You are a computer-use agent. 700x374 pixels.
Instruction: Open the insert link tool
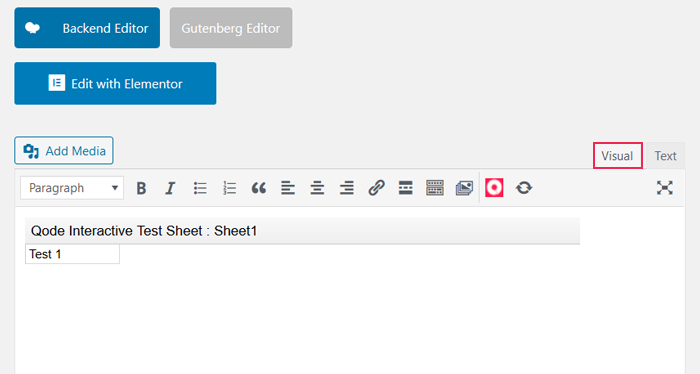[x=376, y=188]
